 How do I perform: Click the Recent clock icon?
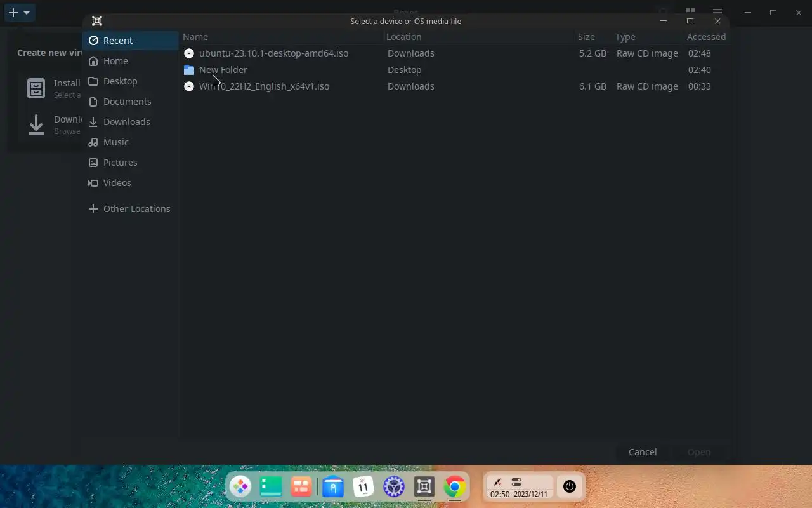click(x=93, y=41)
